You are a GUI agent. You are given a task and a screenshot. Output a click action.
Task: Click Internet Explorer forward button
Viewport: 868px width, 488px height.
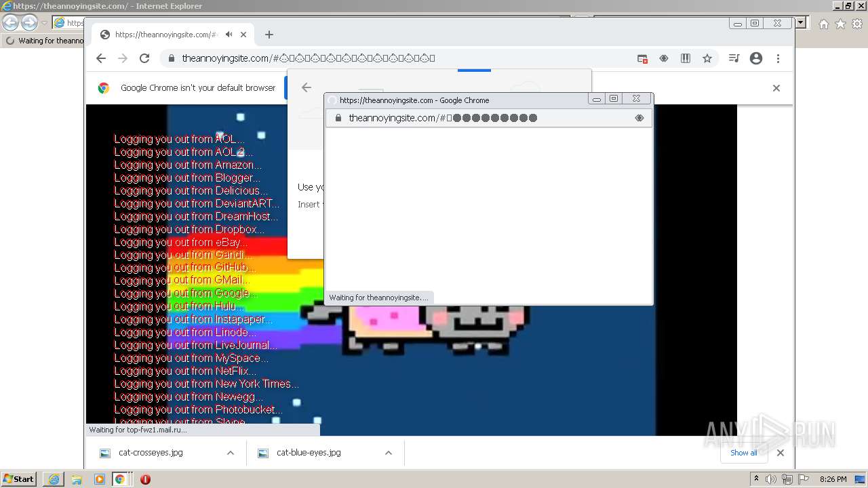(x=29, y=22)
